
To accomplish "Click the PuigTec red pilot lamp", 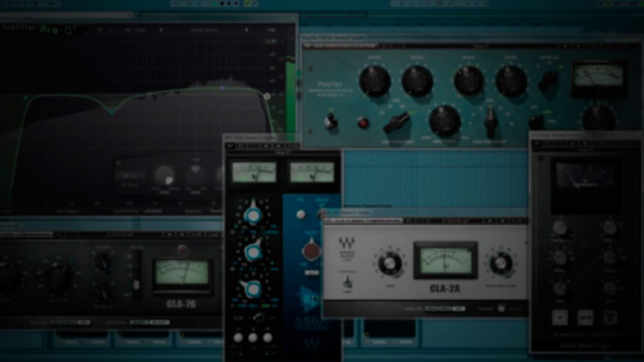I will pyautogui.click(x=363, y=123).
